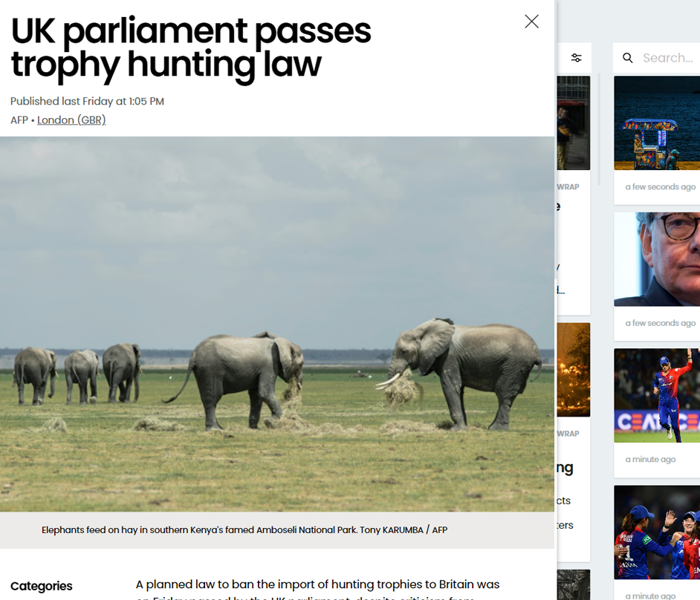This screenshot has height=600, width=700.
Task: Close the article panel with the X
Action: [531, 22]
